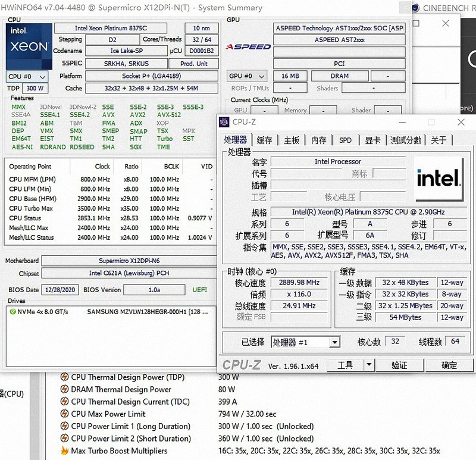Close the CPU-Z window
Screen dimensions: 476x460
pos(461,122)
